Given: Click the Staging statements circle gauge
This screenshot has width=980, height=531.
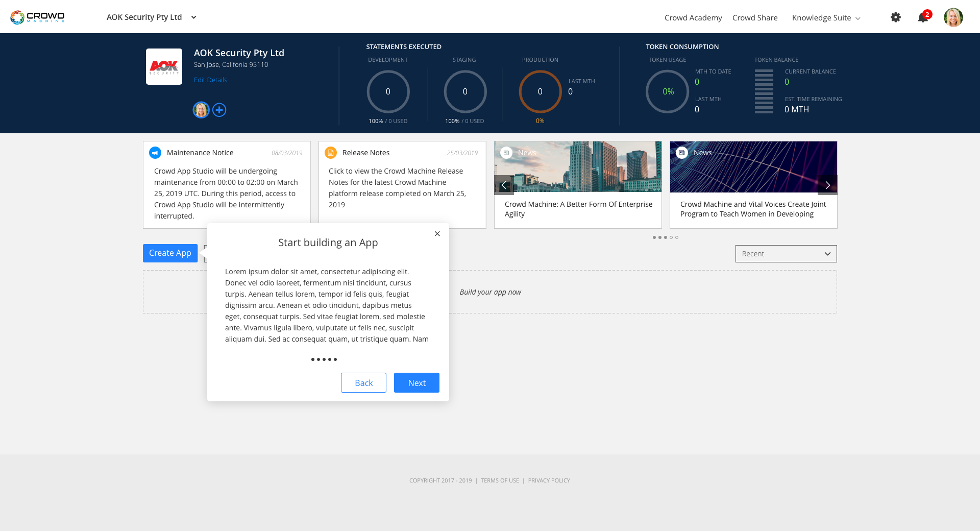Looking at the screenshot, I should point(465,92).
